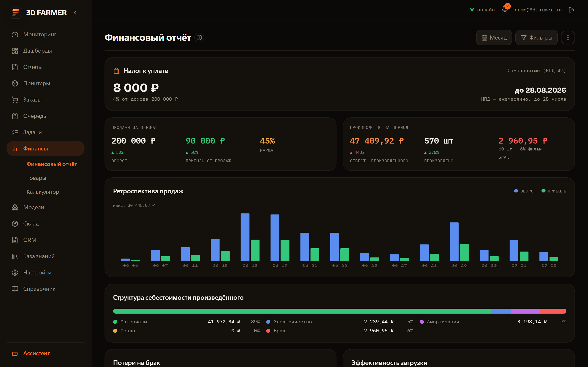The image size is (588, 367).
Task: Collapse the sidebar with the chevron arrow
Action: [75, 13]
